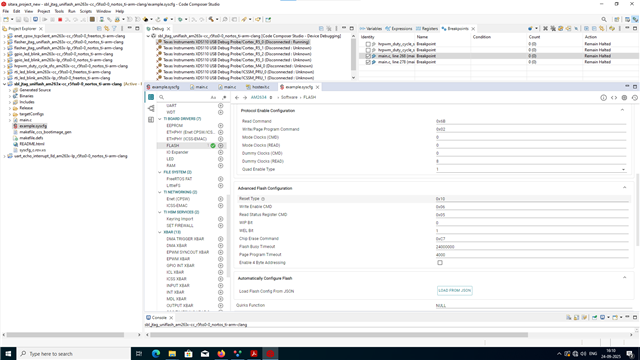Show generated files code icon
The width and height of the screenshot is (640, 360).
point(614,98)
